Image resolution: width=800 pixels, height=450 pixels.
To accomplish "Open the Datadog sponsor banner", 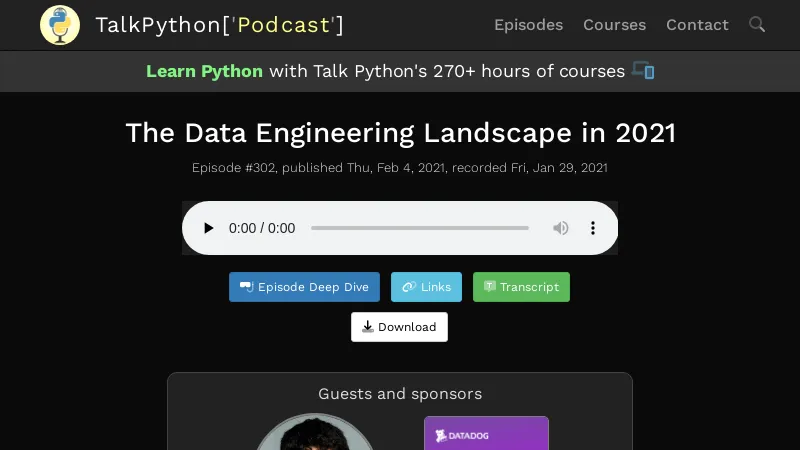I will (486, 433).
